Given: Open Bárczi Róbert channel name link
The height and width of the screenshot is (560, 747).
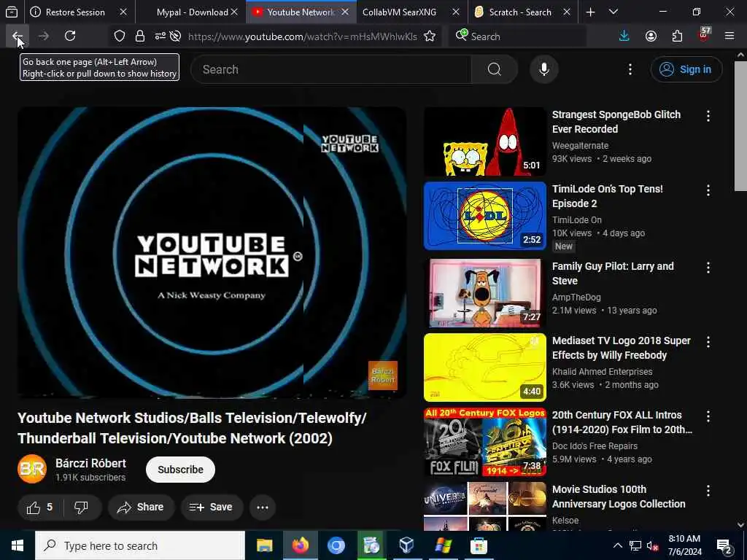Looking at the screenshot, I should [90, 463].
